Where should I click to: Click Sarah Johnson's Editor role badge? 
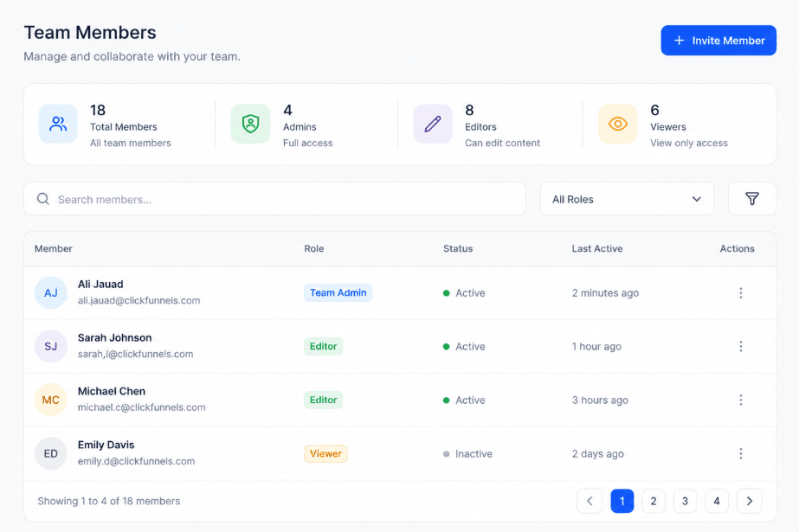(x=323, y=346)
